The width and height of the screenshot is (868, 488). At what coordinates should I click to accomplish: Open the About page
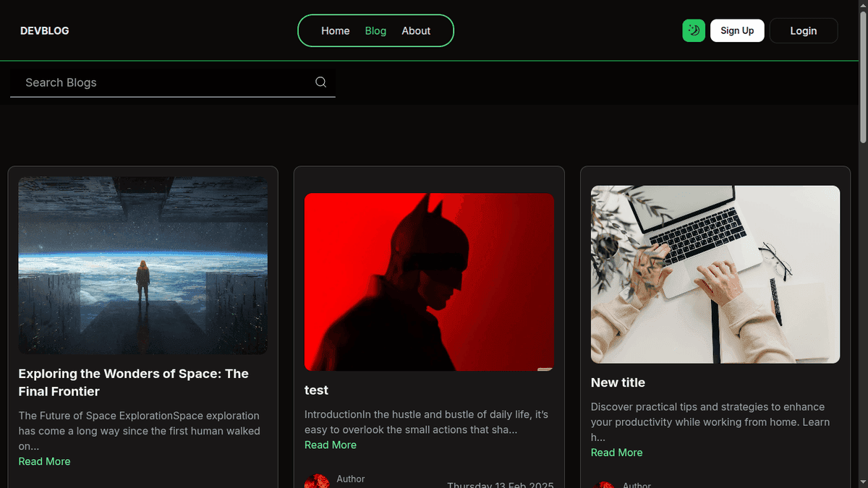pyautogui.click(x=416, y=30)
